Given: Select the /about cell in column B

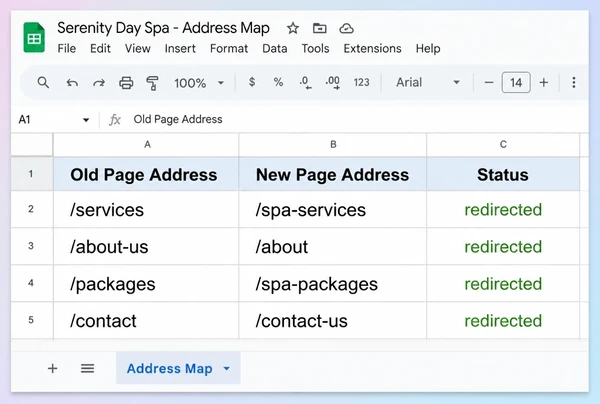Looking at the screenshot, I should [333, 246].
